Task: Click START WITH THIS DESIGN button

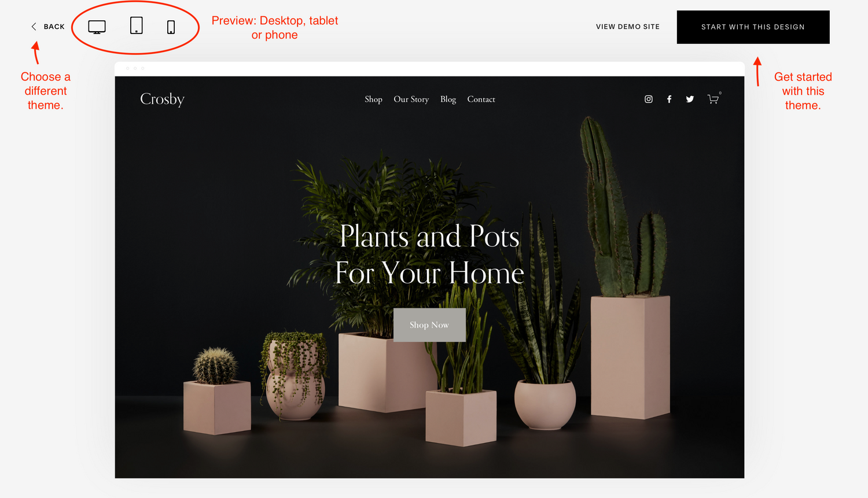Action: click(x=753, y=27)
